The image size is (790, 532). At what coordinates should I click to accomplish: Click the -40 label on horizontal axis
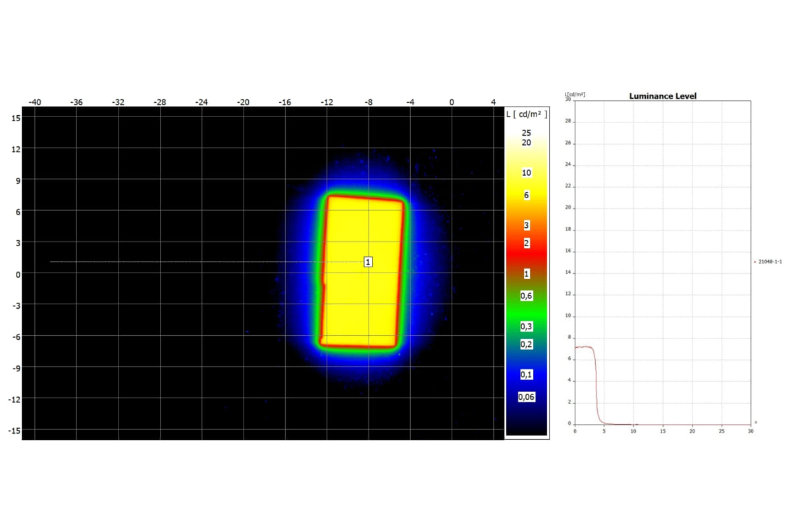pyautogui.click(x=35, y=102)
